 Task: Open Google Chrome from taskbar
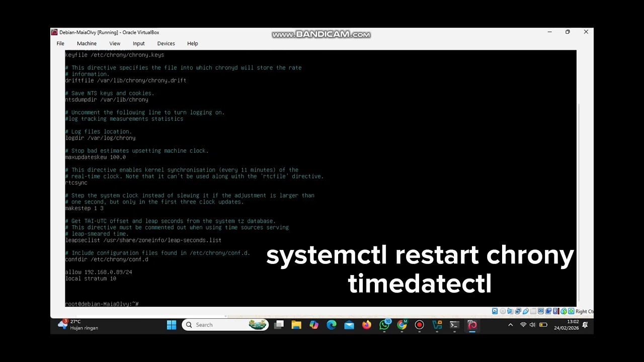click(402, 325)
